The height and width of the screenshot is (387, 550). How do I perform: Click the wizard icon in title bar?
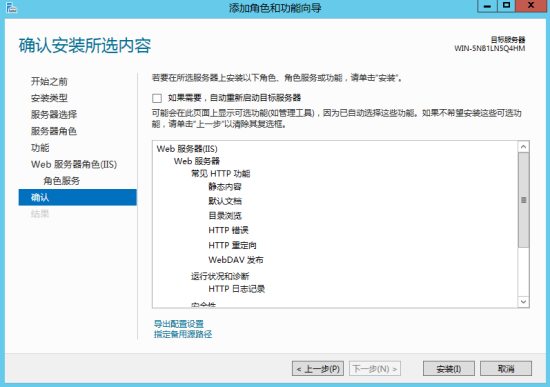(12, 7)
